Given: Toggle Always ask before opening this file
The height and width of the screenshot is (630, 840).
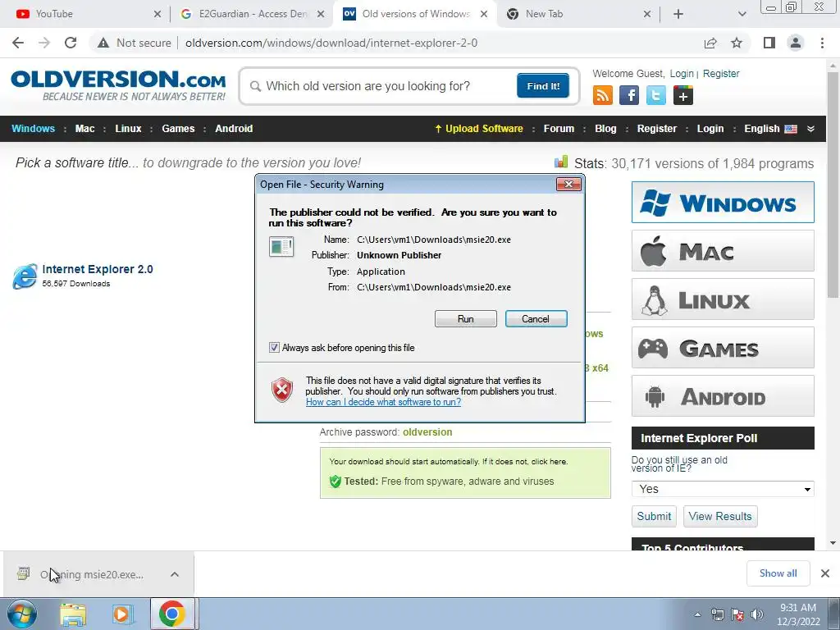Looking at the screenshot, I should click(274, 348).
